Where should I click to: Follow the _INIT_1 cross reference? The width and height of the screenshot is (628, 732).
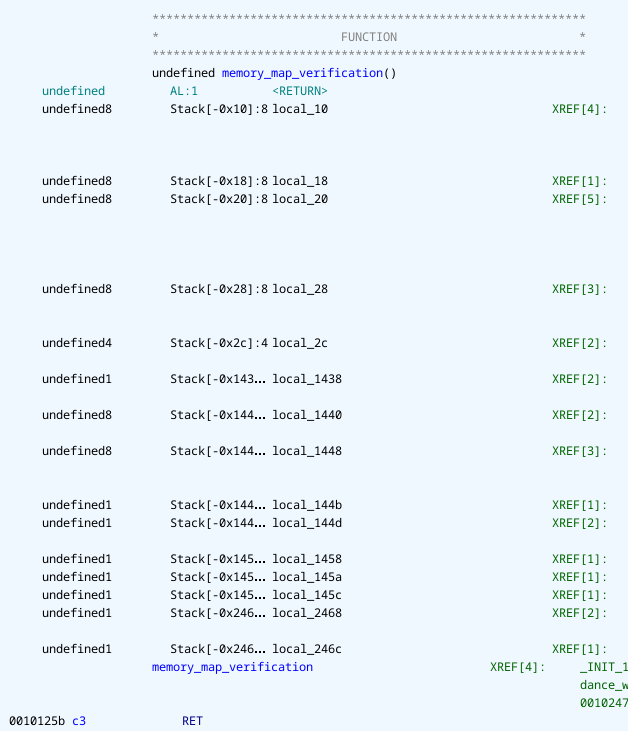604,667
